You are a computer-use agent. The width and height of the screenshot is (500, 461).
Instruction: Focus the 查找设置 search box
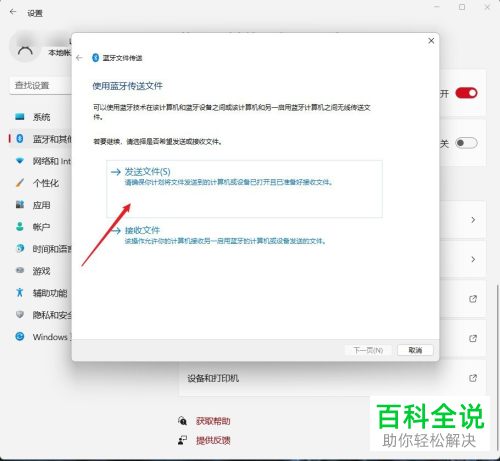(41, 85)
